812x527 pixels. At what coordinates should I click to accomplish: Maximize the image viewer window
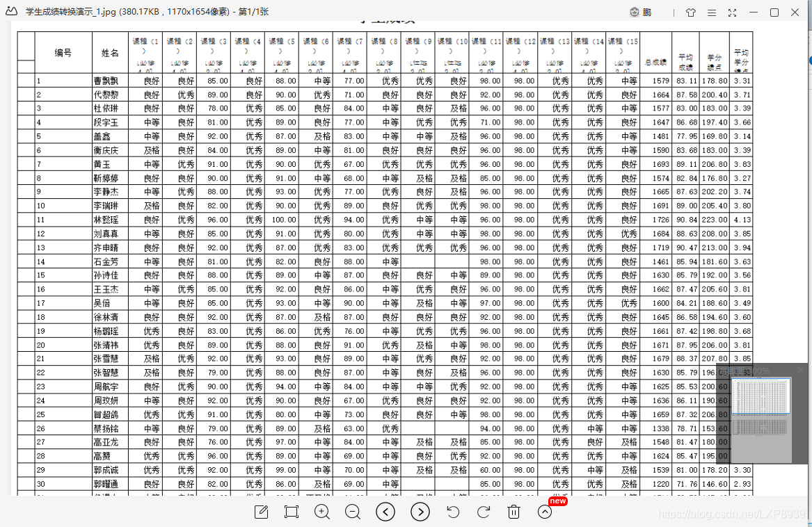tap(774, 13)
